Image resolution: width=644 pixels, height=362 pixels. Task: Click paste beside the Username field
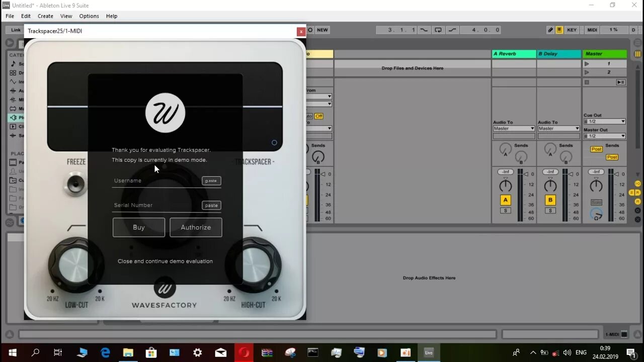[211, 180]
